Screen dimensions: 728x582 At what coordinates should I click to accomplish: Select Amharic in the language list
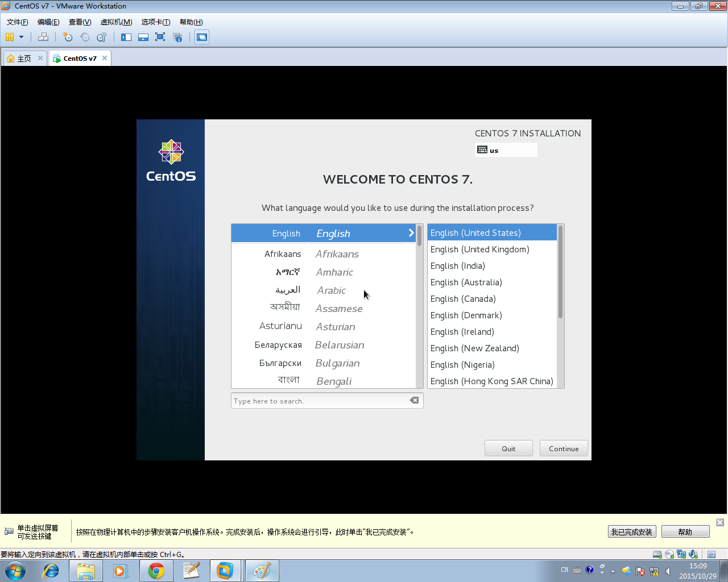(324, 272)
